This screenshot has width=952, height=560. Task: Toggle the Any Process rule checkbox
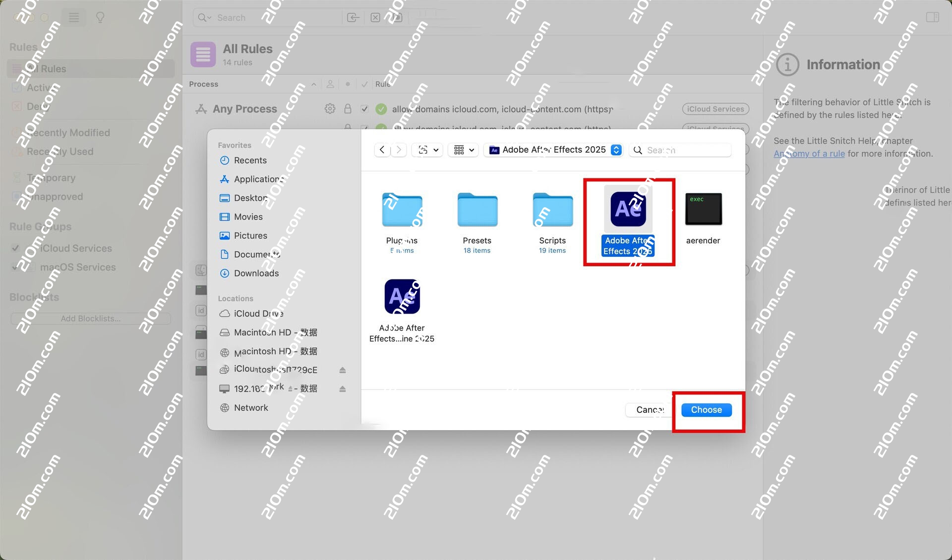pos(364,109)
